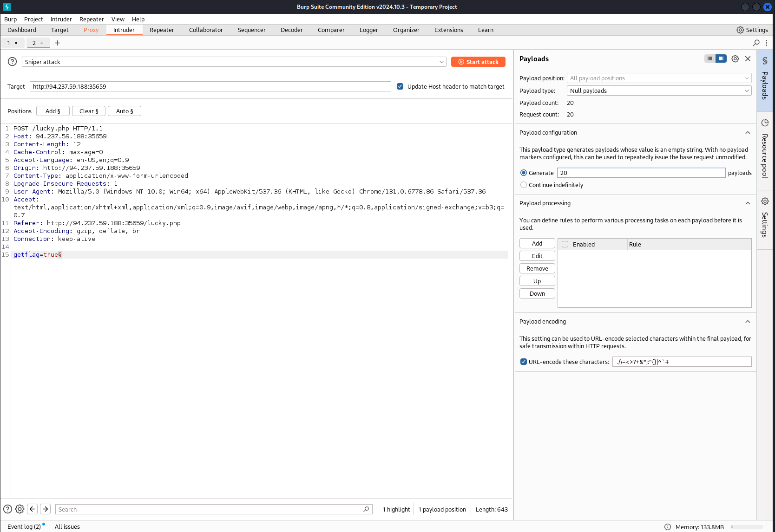Image resolution: width=775 pixels, height=532 pixels.
Task: Open the Payloads panel settings gear
Action: click(735, 59)
